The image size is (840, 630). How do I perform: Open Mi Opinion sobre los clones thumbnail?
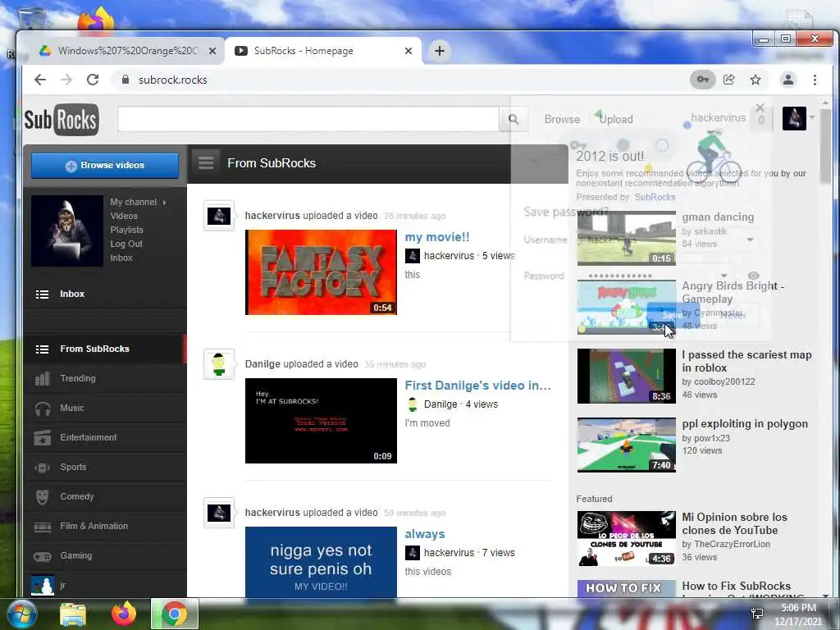(626, 538)
